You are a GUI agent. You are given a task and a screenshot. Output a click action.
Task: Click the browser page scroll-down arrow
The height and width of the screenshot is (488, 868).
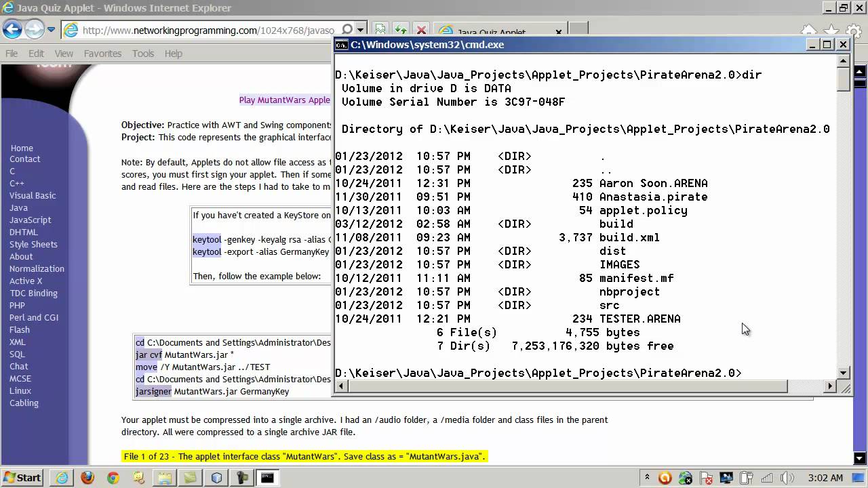coord(861,459)
